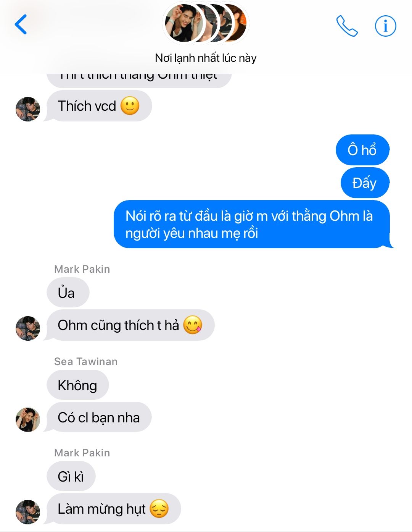Tap the 'Không' message bubble
This screenshot has height=532, width=412.
pyautogui.click(x=78, y=385)
